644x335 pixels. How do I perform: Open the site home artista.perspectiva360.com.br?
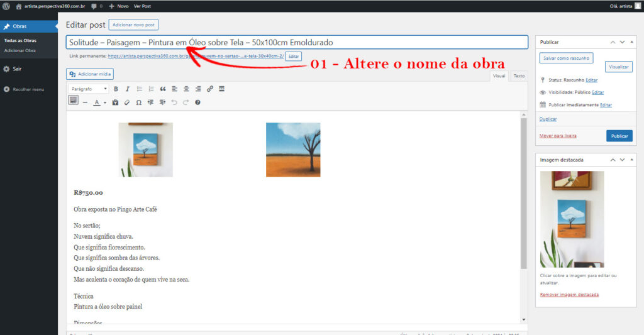[x=50, y=6]
